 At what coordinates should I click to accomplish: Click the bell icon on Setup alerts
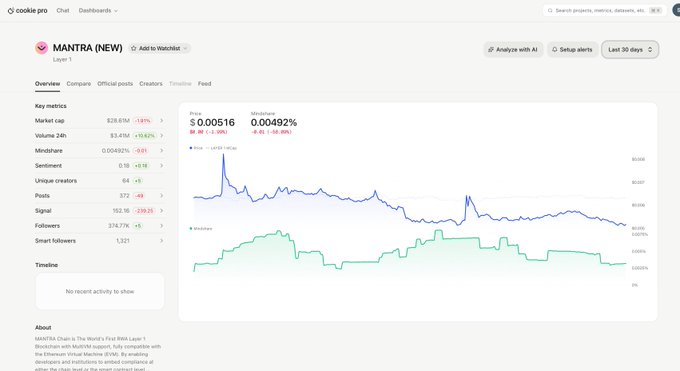click(554, 49)
